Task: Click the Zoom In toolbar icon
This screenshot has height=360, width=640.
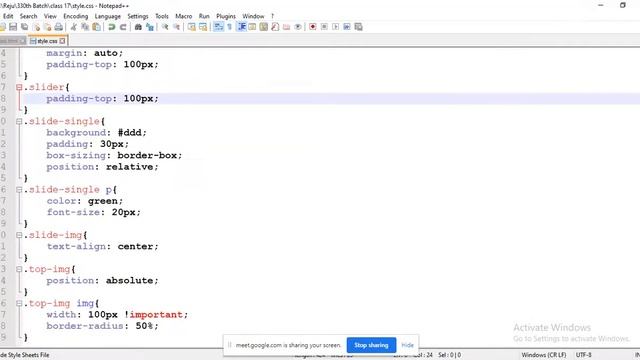Action: pos(165,27)
